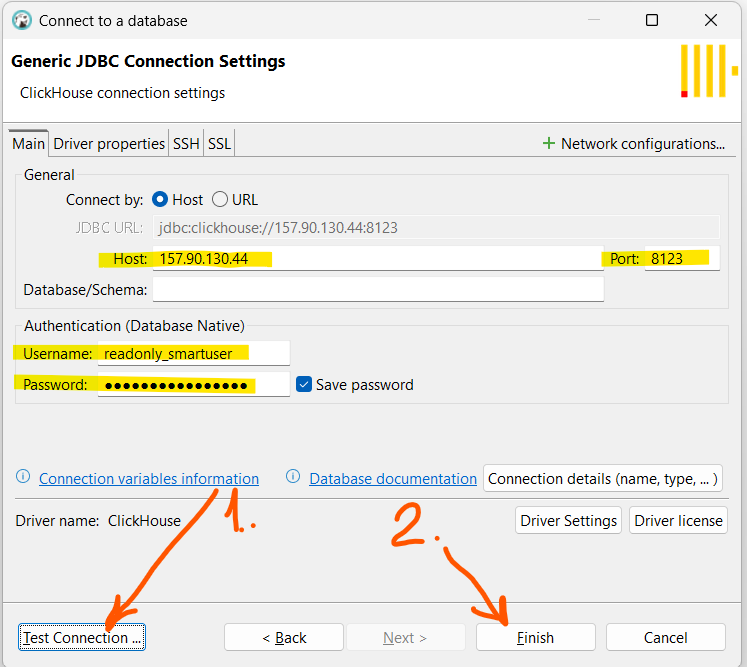The image size is (747, 667).
Task: Switch to the Driver properties tab
Action: tap(109, 144)
